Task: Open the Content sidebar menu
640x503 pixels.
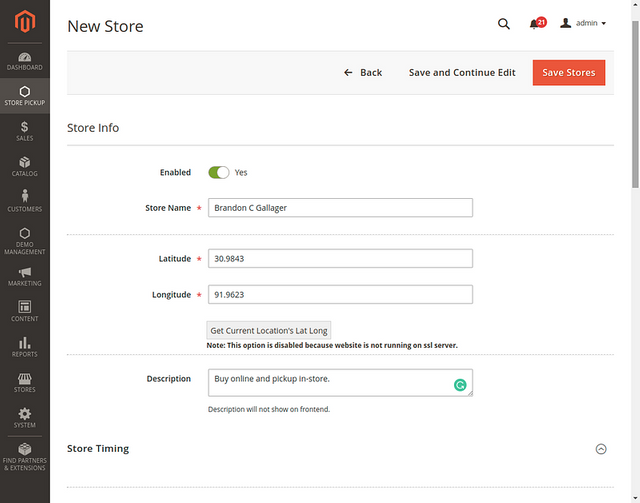Action: pyautogui.click(x=24, y=312)
